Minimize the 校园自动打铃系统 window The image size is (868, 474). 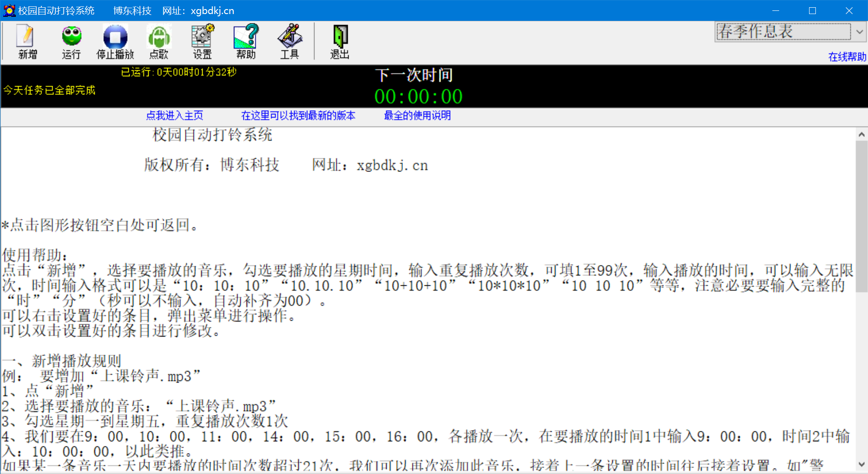776,10
